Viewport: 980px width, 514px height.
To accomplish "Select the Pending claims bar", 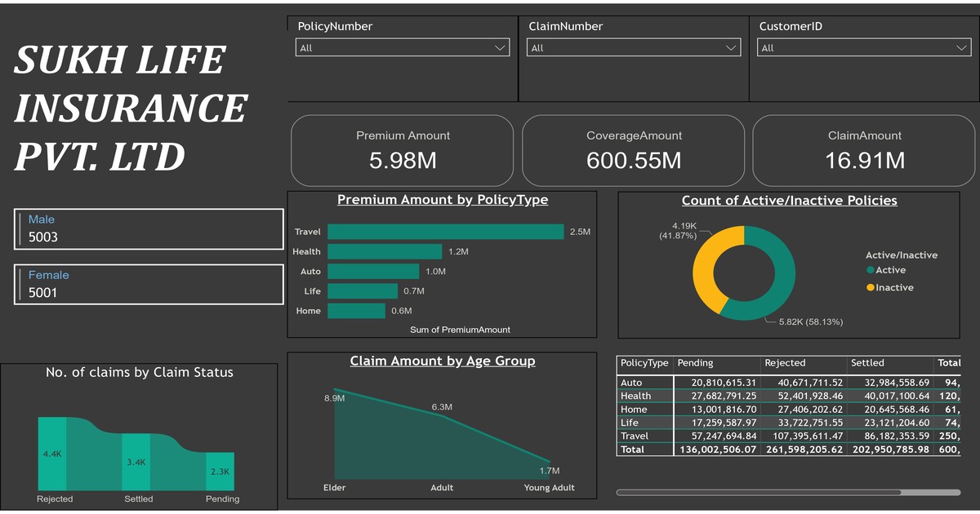I will pyautogui.click(x=220, y=471).
